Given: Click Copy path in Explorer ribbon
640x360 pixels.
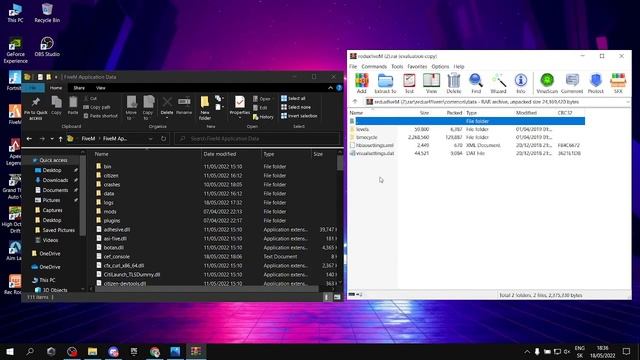Looking at the screenshot, I should (x=97, y=107).
